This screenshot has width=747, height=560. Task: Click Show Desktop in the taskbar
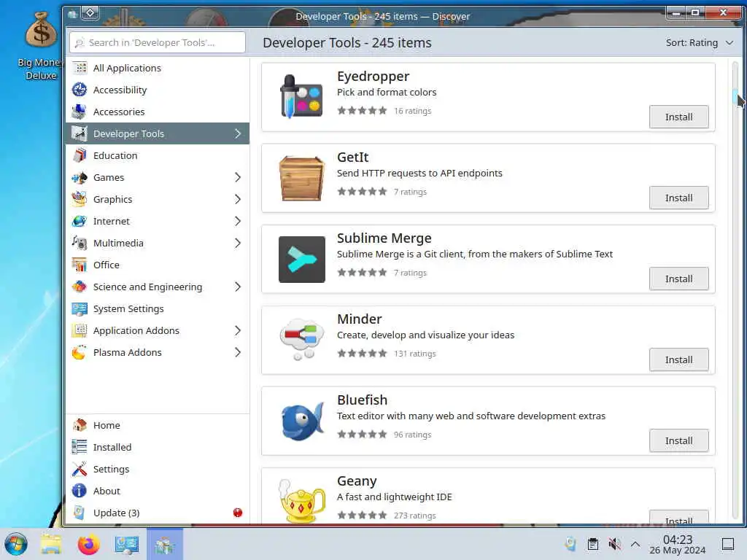coord(727,544)
